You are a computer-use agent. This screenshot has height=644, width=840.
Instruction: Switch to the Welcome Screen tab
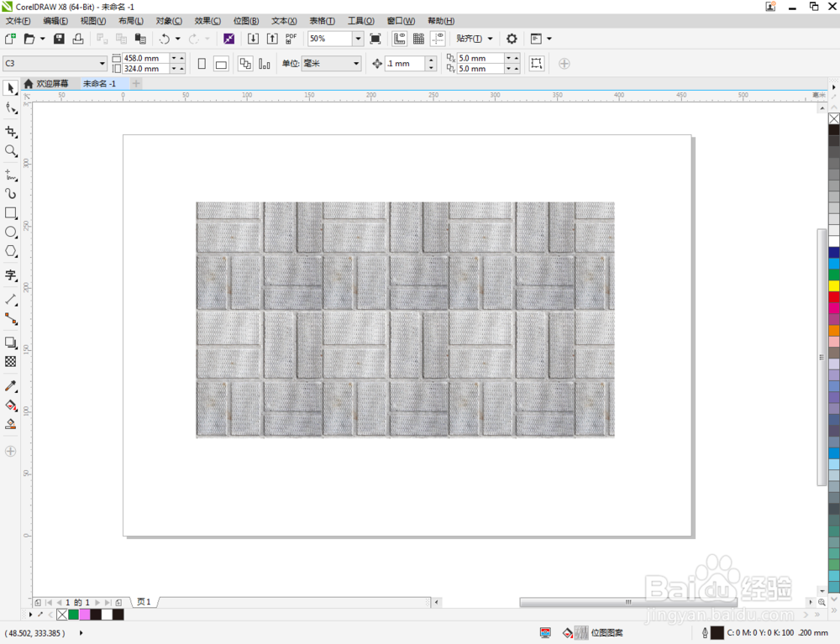point(46,83)
